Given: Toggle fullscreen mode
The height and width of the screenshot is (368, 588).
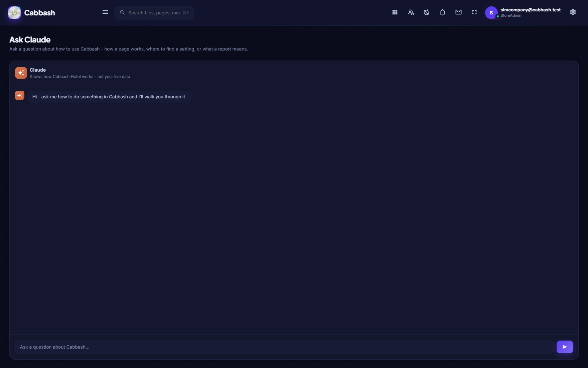Looking at the screenshot, I should [x=474, y=12].
